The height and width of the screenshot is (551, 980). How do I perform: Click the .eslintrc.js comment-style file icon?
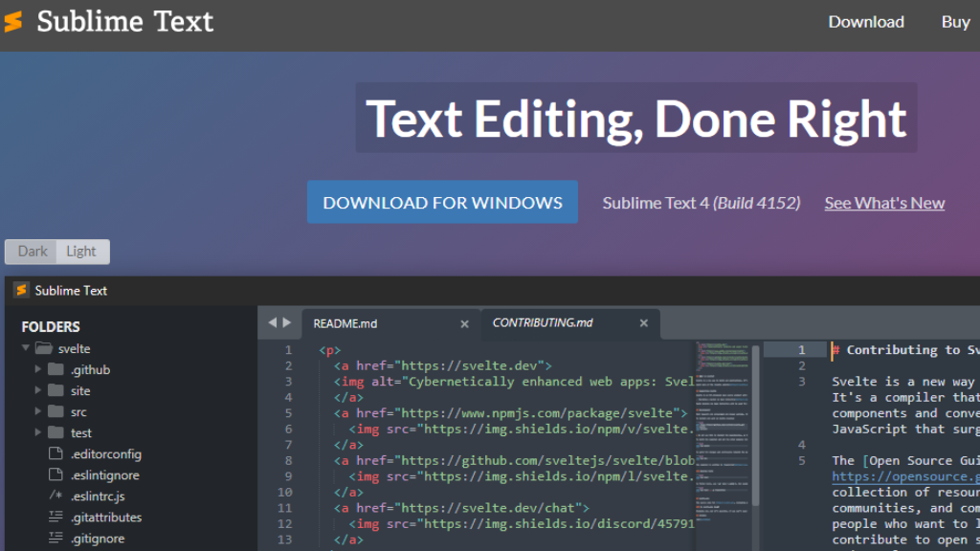pos(56,496)
